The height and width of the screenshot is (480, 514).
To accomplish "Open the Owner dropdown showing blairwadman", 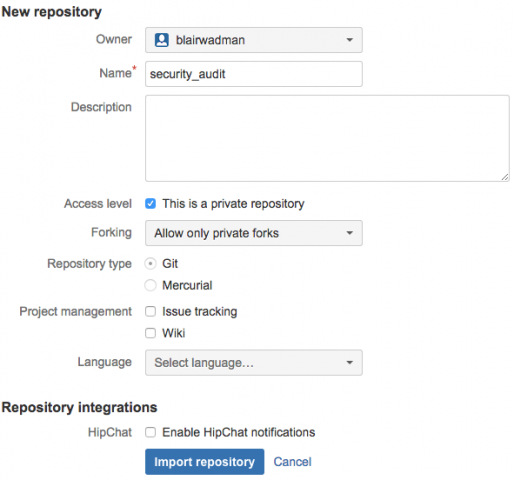I will [254, 40].
